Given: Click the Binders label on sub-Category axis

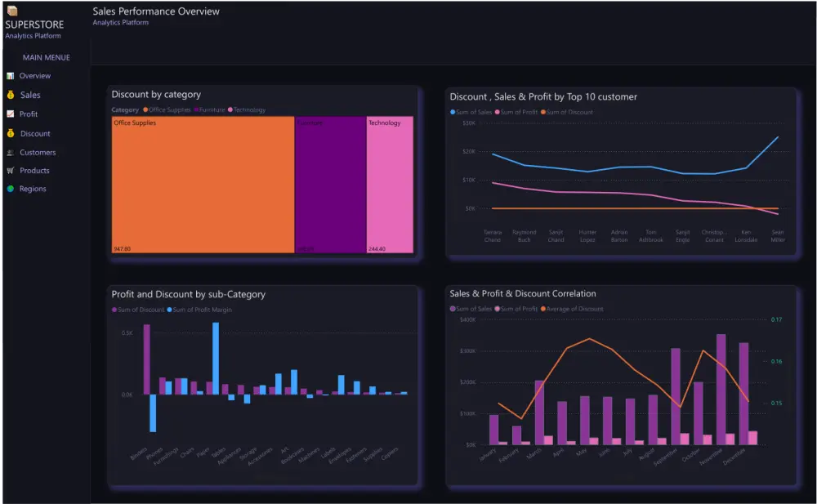Looking at the screenshot, I should 139,453.
